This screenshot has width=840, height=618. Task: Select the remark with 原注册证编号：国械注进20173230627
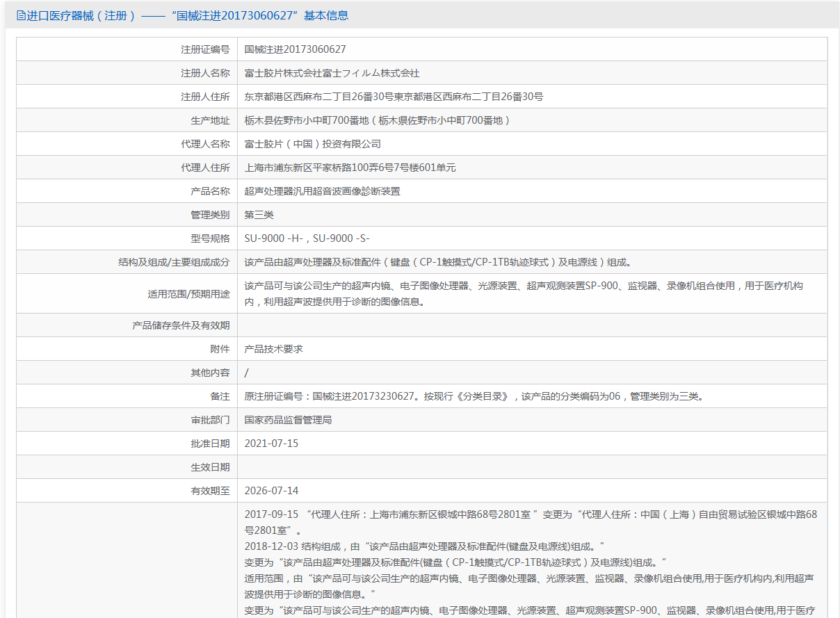click(476, 396)
